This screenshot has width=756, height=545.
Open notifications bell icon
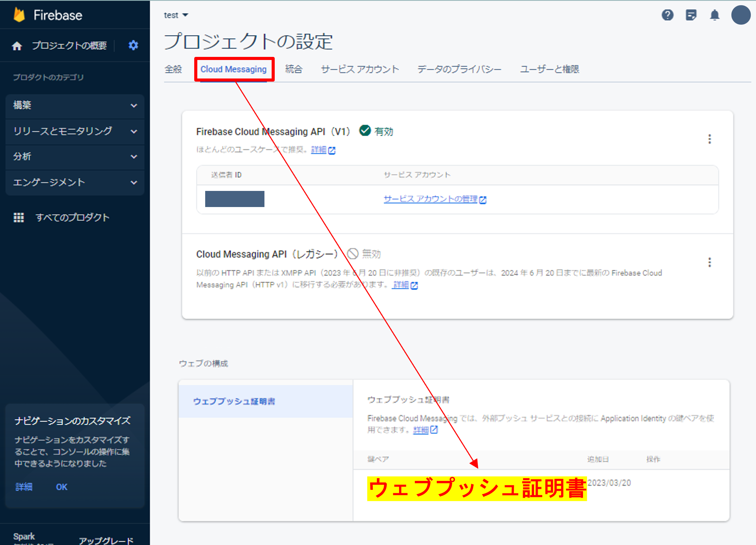715,15
